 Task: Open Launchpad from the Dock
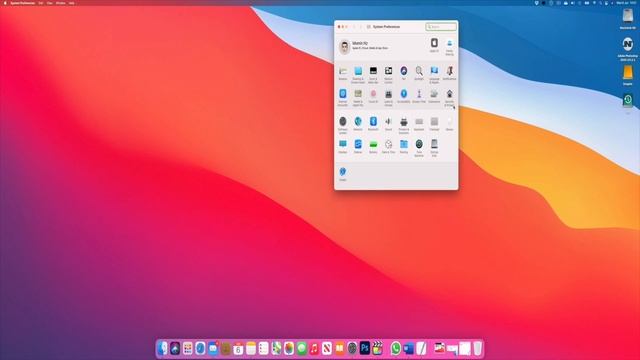[x=188, y=348]
